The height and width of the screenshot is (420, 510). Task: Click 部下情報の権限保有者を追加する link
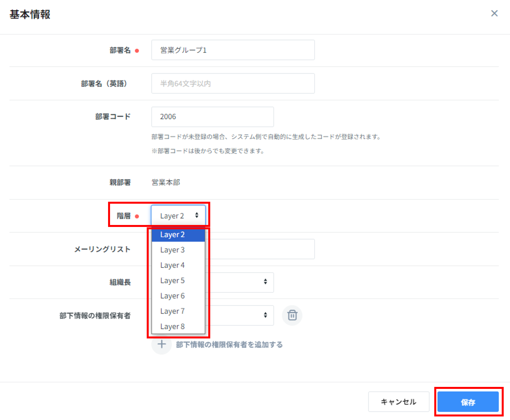click(229, 345)
